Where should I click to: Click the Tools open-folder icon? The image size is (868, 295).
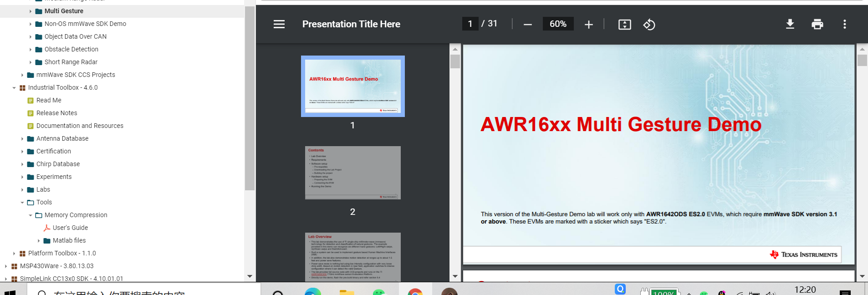click(x=31, y=203)
